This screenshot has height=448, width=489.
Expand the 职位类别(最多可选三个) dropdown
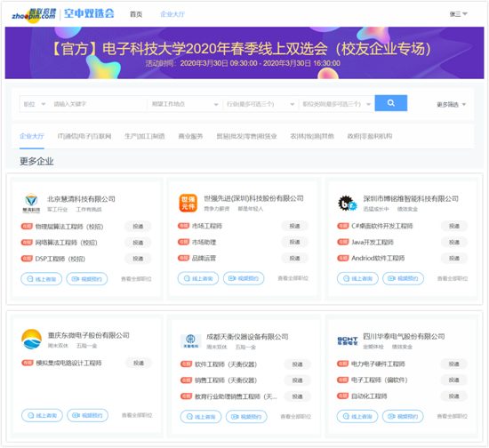pos(336,104)
